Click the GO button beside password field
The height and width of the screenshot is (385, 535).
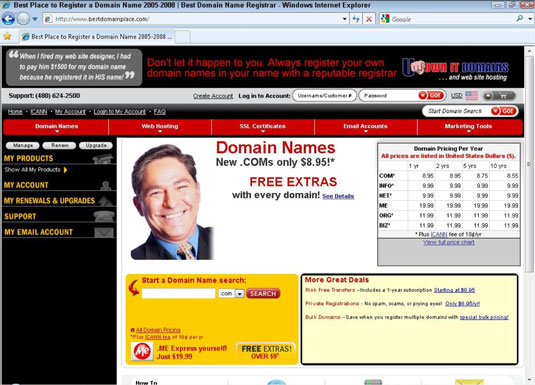click(x=431, y=96)
